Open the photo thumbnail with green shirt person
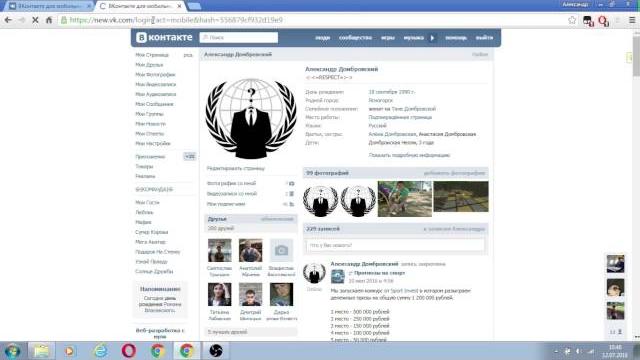Viewport: 640px width, 360px height. coord(404,199)
